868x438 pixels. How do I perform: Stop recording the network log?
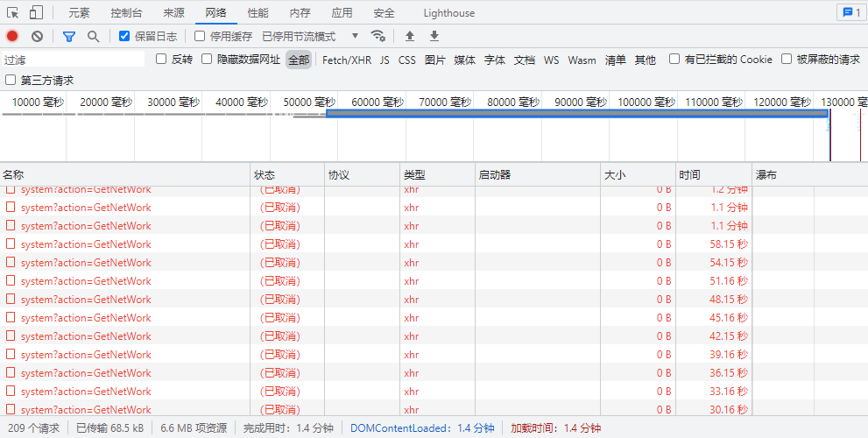point(12,37)
